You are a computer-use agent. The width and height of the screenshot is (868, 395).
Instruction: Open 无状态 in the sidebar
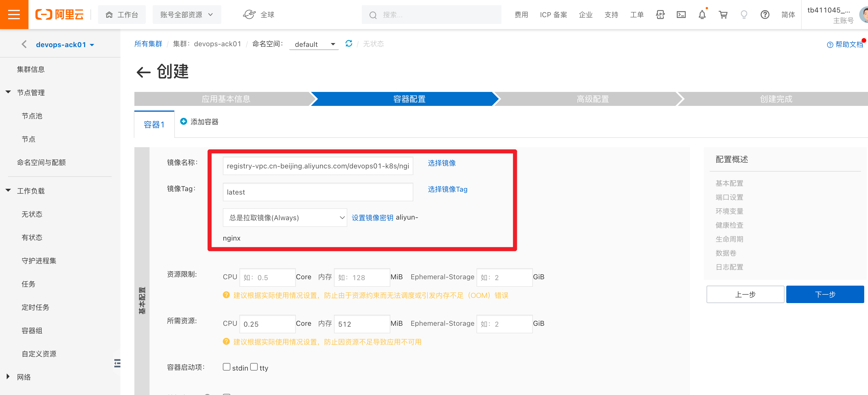click(32, 214)
